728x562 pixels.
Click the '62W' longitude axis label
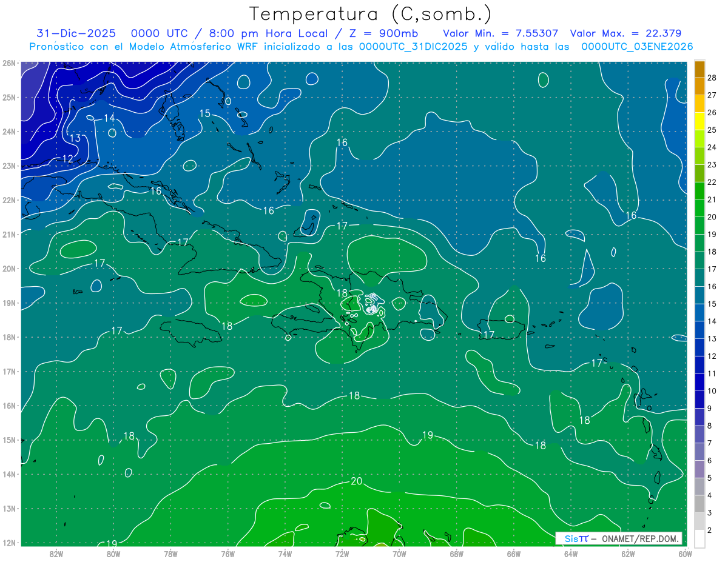click(628, 553)
